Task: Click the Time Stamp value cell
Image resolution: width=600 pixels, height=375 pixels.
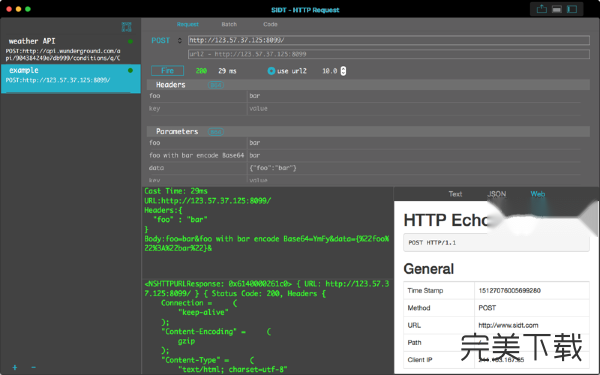Action: coord(532,290)
